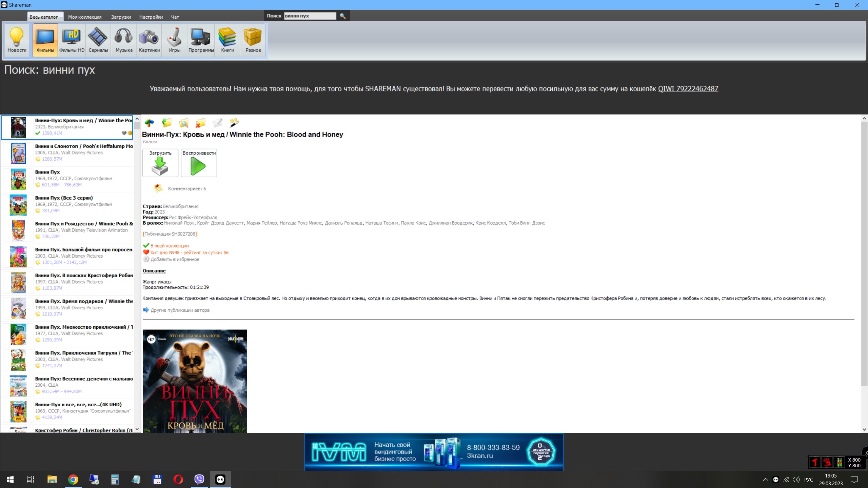
Task: Select Винни Пух. Время подарков result
Action: (68, 308)
